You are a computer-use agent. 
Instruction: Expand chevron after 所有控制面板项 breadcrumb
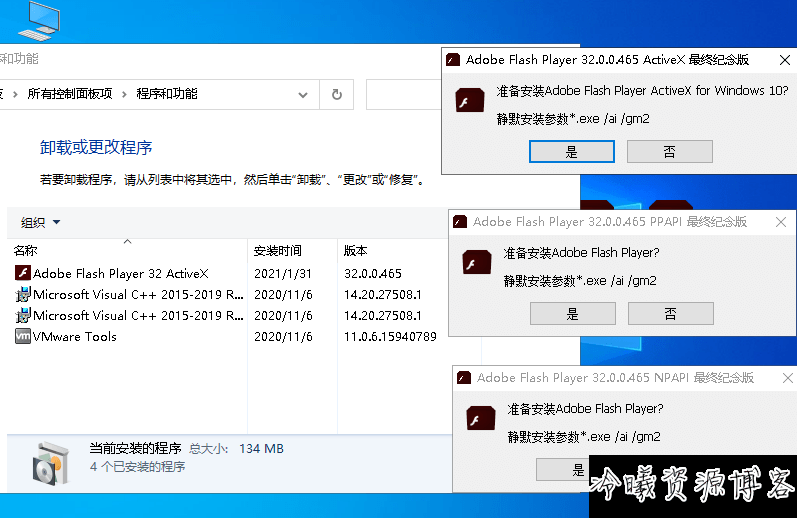pos(124,95)
